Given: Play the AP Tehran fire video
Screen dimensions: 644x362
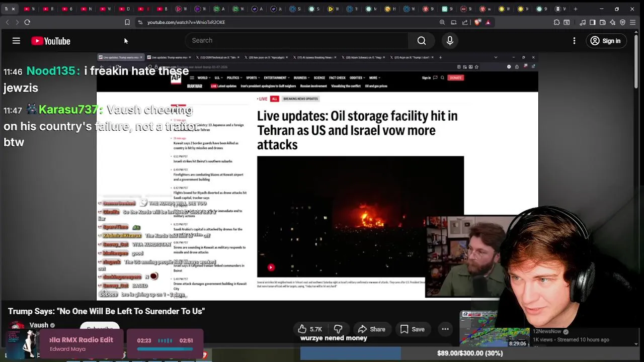Looking at the screenshot, I should click(271, 267).
